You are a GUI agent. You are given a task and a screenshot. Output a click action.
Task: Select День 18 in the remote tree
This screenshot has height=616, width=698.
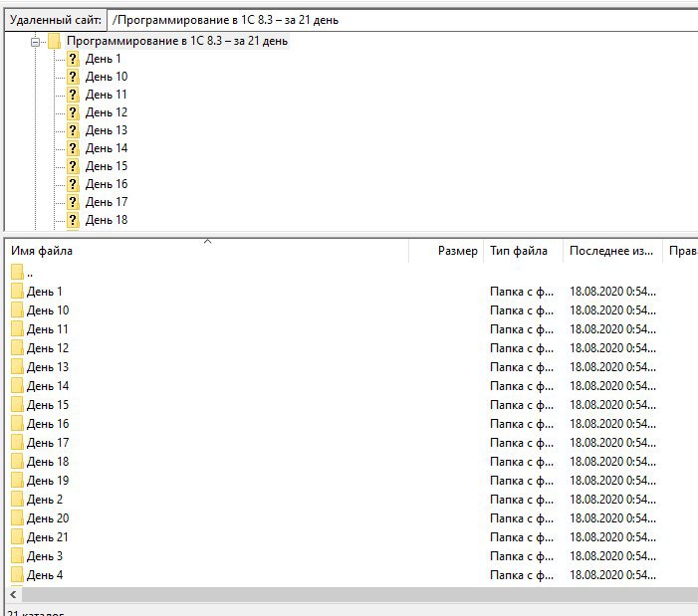pos(107,220)
